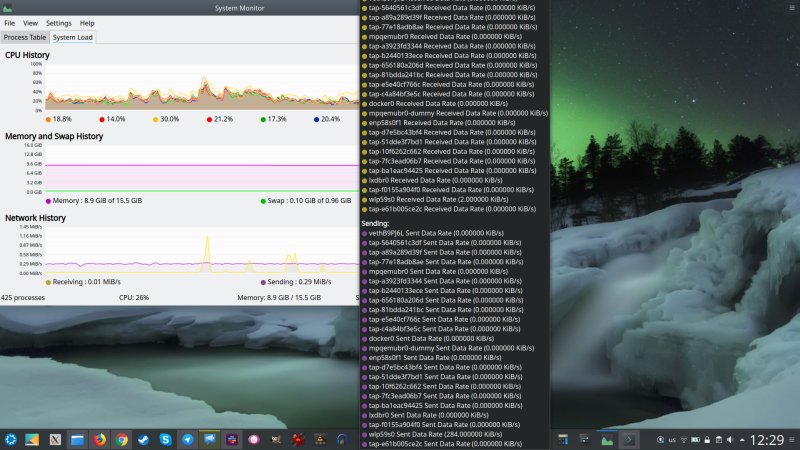
Task: Open Telegram from the taskbar
Action: click(188, 439)
